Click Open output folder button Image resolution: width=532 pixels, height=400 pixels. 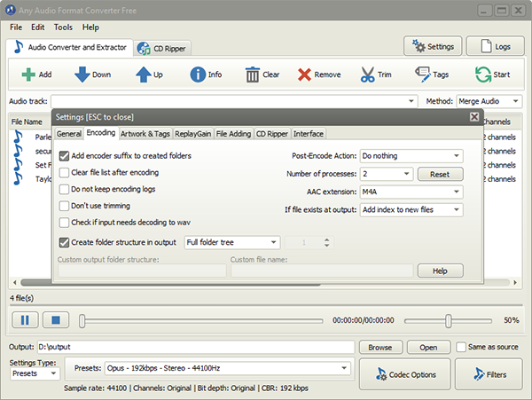(x=428, y=347)
